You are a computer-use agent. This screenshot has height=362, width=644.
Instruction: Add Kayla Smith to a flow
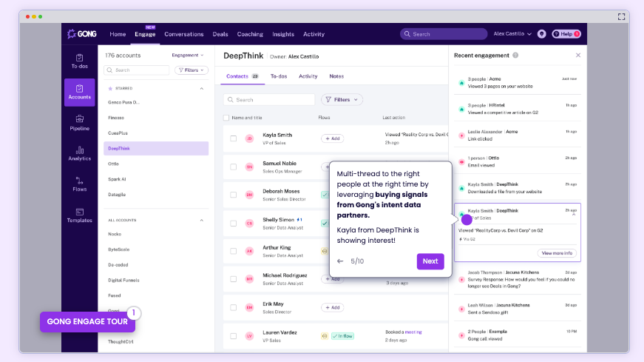[x=332, y=138]
